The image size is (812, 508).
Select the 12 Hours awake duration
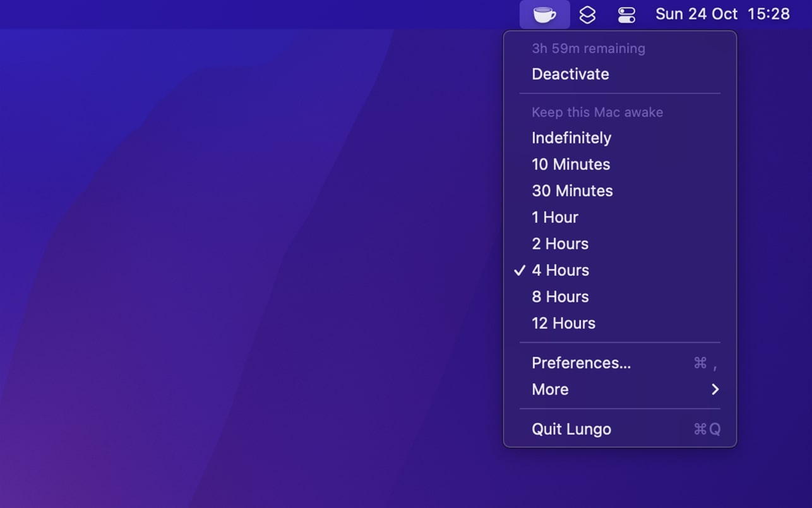[563, 323]
